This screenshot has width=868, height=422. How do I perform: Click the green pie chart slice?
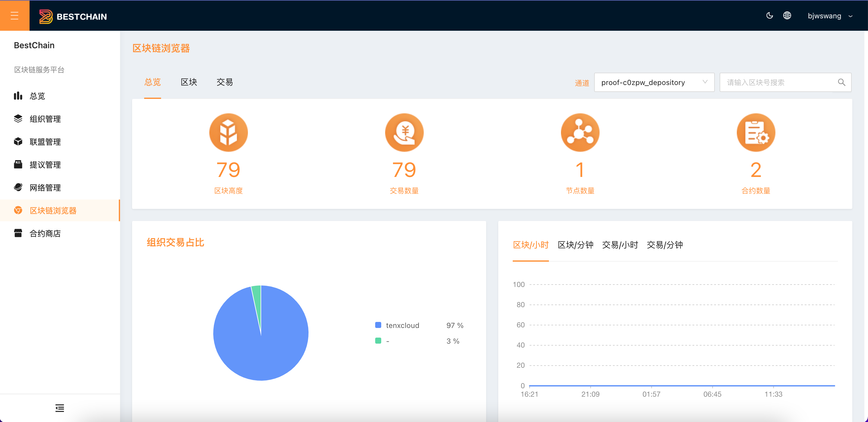[257, 300]
